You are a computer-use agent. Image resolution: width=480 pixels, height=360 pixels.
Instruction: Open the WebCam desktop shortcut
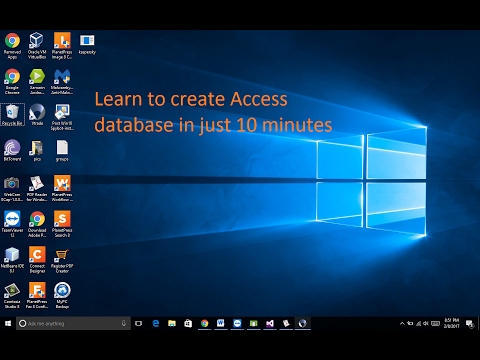click(12, 189)
